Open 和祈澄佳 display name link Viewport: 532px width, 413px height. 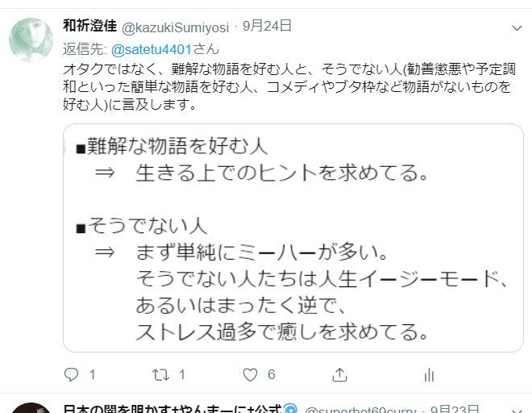90,26
